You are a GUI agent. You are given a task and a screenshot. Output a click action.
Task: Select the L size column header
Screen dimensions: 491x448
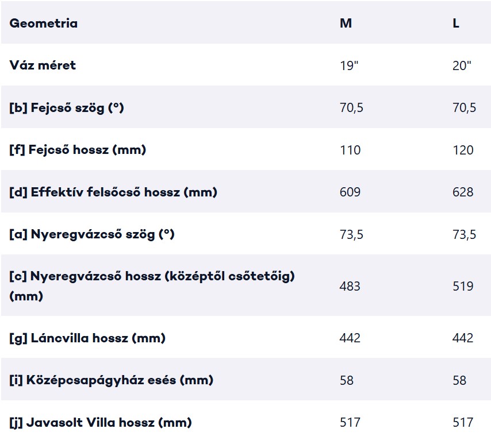(x=456, y=23)
